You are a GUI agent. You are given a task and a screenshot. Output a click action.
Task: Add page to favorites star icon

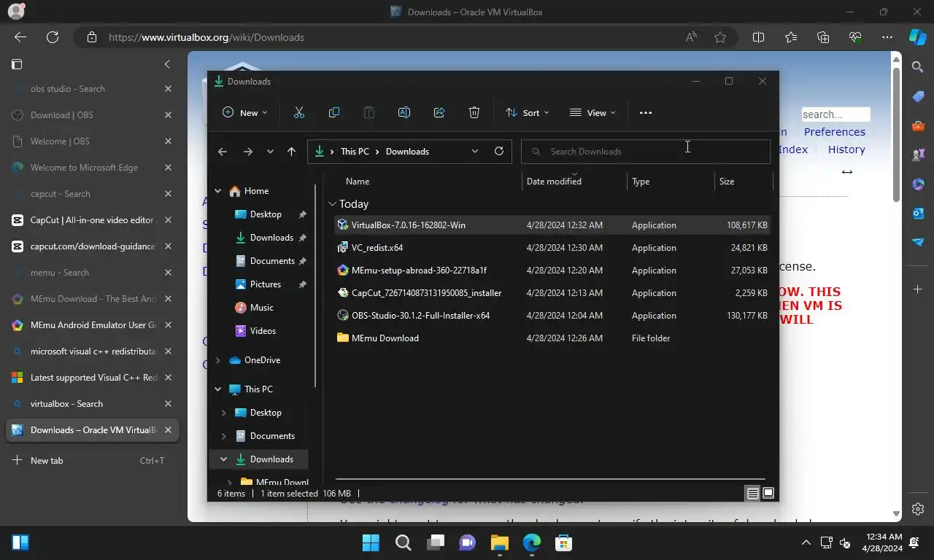[720, 37]
